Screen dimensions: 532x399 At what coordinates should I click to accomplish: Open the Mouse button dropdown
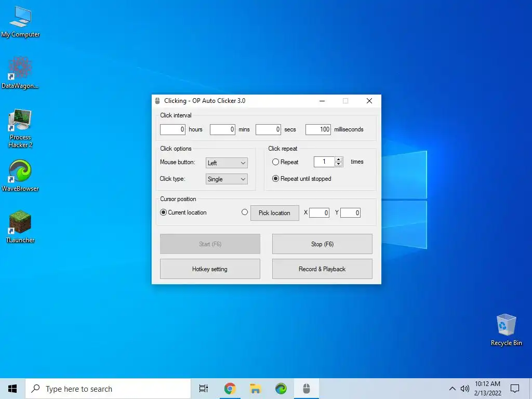point(227,163)
